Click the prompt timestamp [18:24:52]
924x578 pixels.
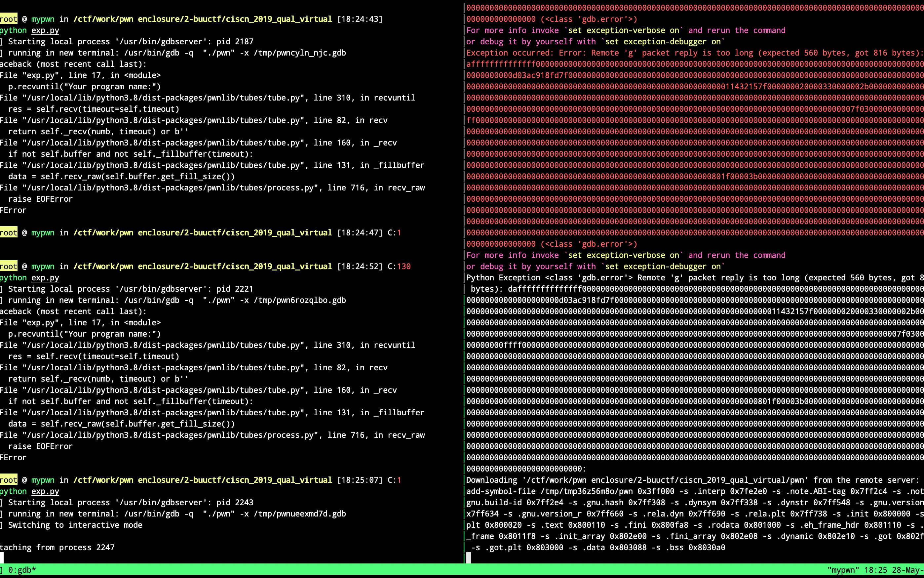[x=360, y=267]
